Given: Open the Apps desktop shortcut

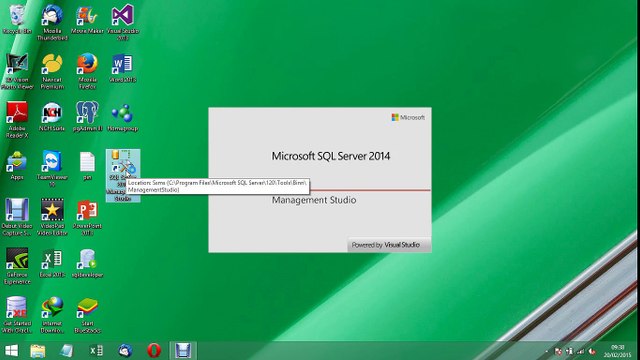Looking at the screenshot, I should [x=17, y=165].
